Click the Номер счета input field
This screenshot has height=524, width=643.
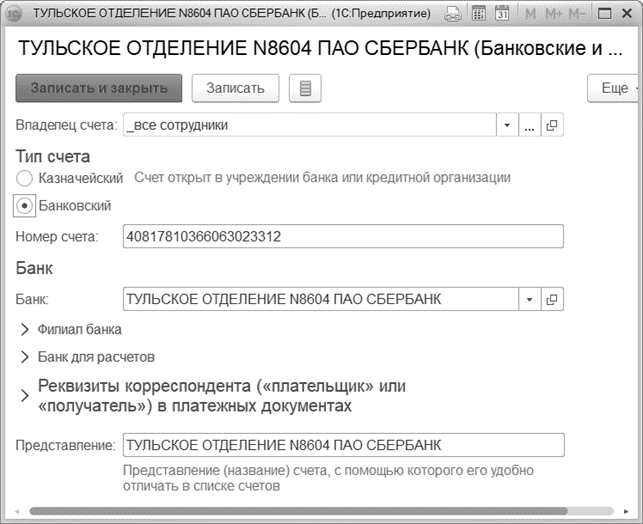pyautogui.click(x=343, y=236)
